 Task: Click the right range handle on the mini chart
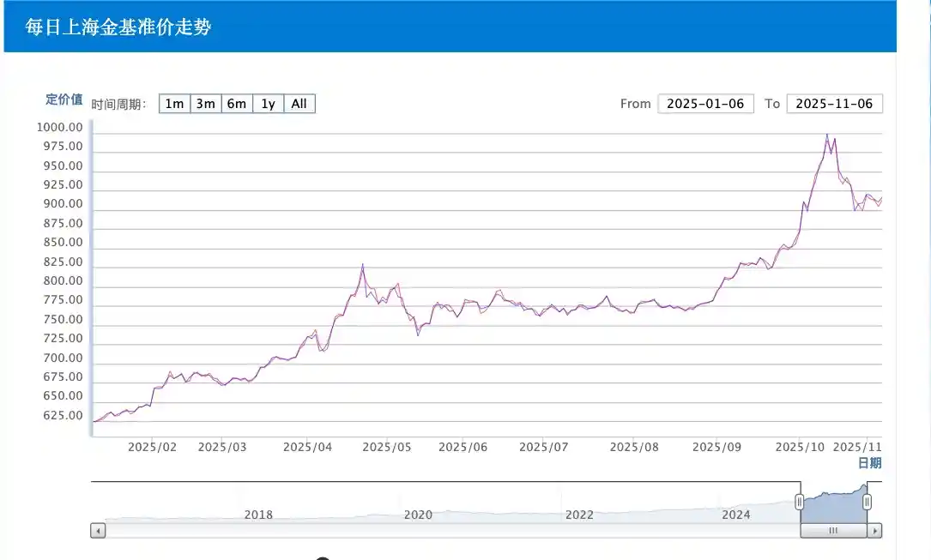pyautogui.click(x=867, y=503)
